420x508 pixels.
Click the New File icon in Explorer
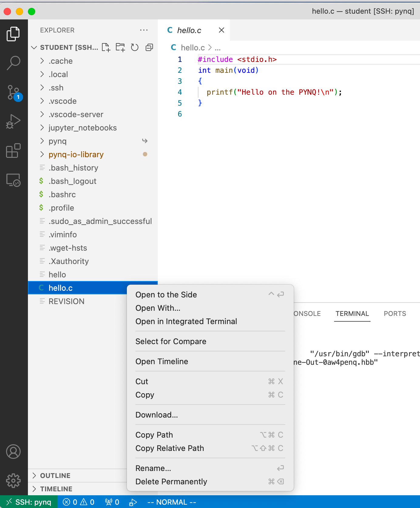pos(106,47)
